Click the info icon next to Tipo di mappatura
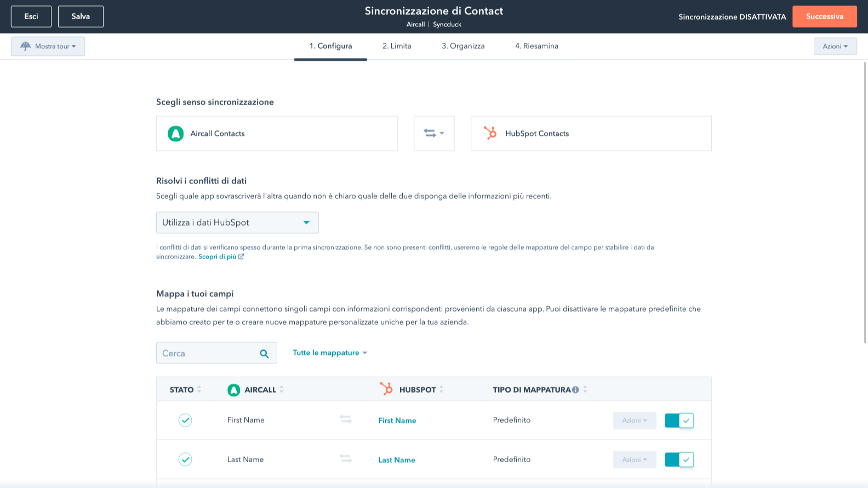The width and height of the screenshot is (868, 488). [575, 390]
